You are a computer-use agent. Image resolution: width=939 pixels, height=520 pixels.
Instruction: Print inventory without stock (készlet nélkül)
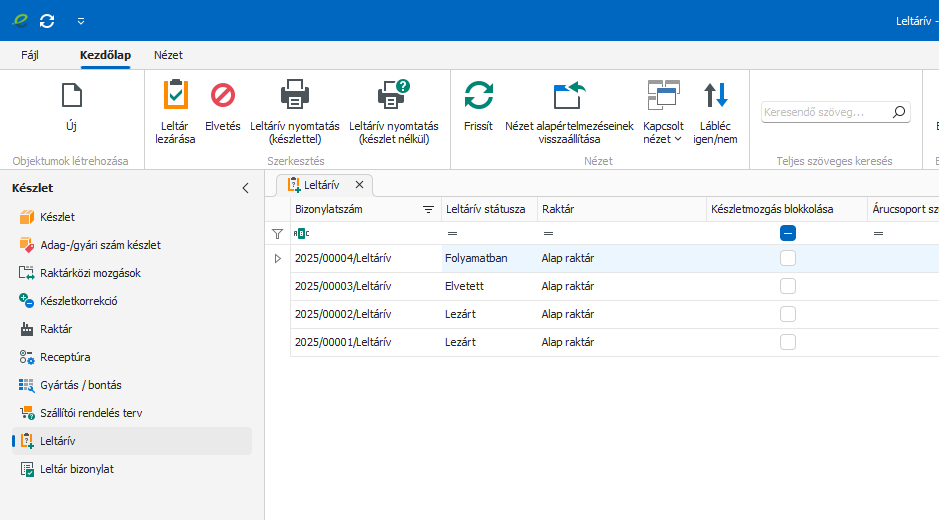[x=393, y=96]
